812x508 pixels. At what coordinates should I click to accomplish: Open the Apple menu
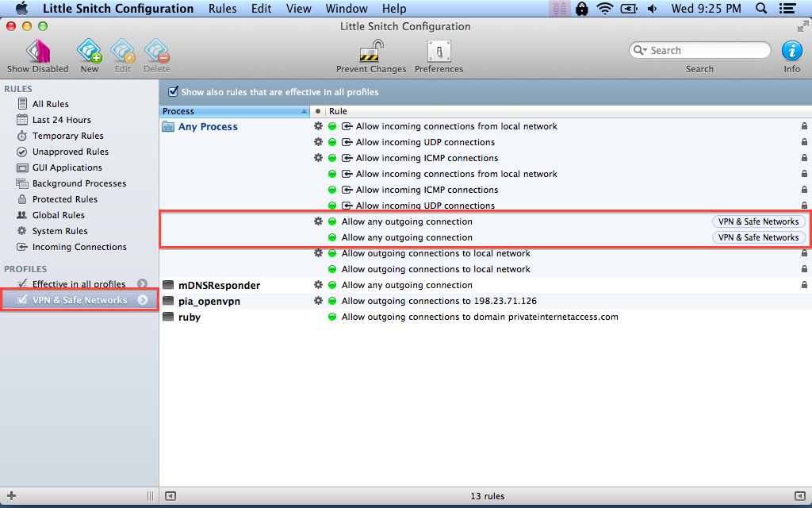pyautogui.click(x=21, y=8)
